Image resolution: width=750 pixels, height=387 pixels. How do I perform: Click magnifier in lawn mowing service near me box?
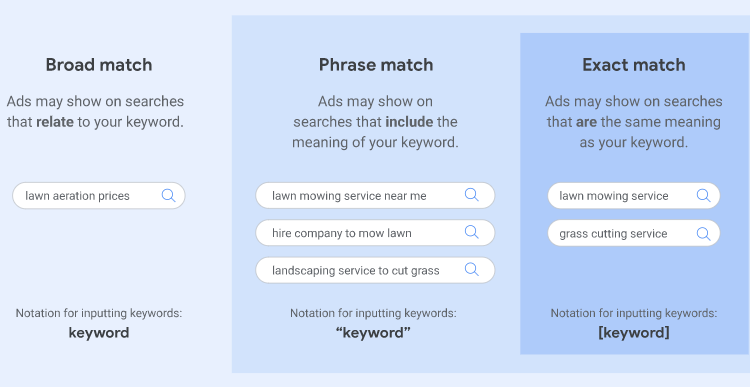click(472, 195)
